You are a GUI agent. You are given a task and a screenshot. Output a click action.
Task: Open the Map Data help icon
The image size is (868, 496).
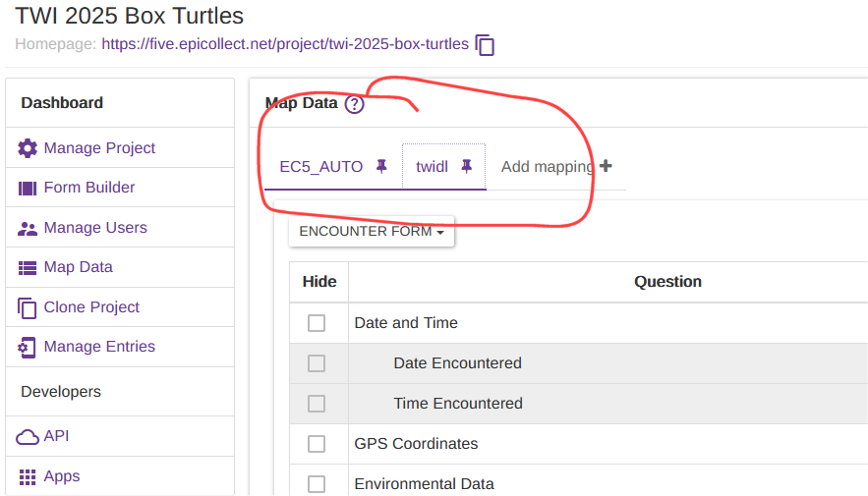click(354, 104)
